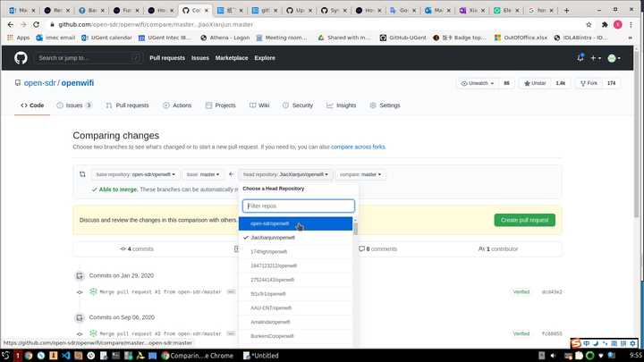Open the user avatar menu
This screenshot has width=644, height=362.
click(614, 58)
